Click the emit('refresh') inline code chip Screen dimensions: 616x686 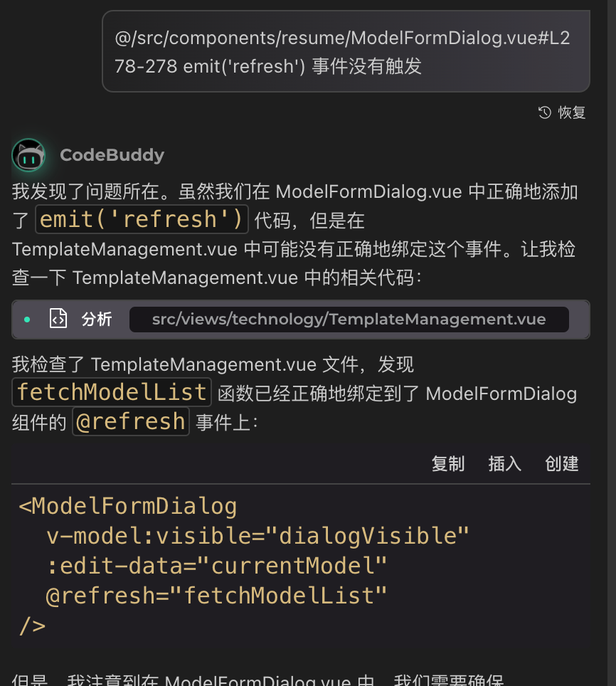(142, 219)
